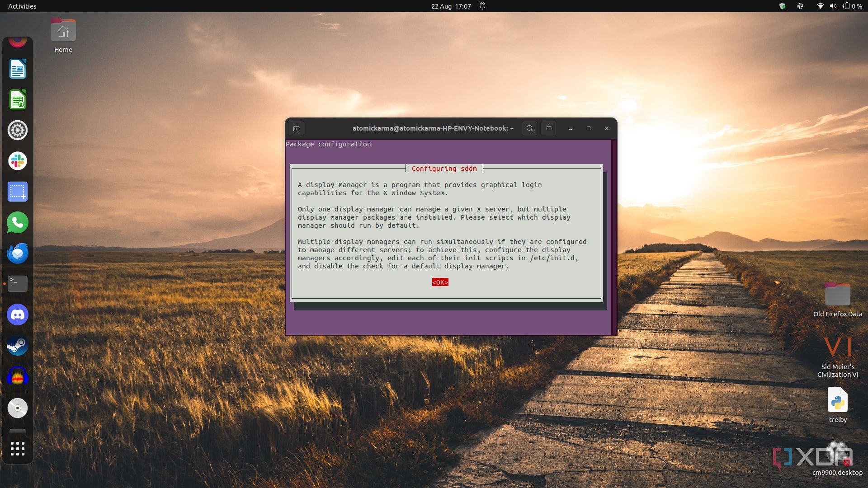
Task: Open the Wi-Fi network indicator
Action: [x=820, y=6]
